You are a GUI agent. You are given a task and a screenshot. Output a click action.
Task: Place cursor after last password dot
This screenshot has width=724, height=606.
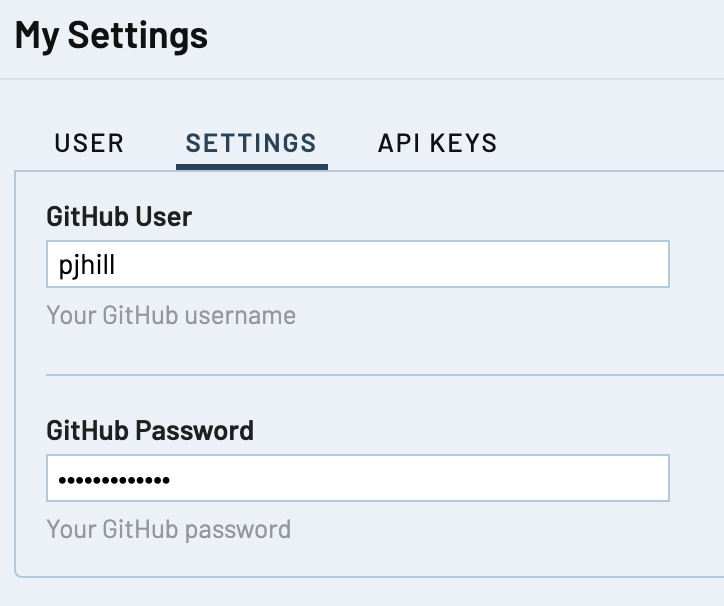(171, 480)
